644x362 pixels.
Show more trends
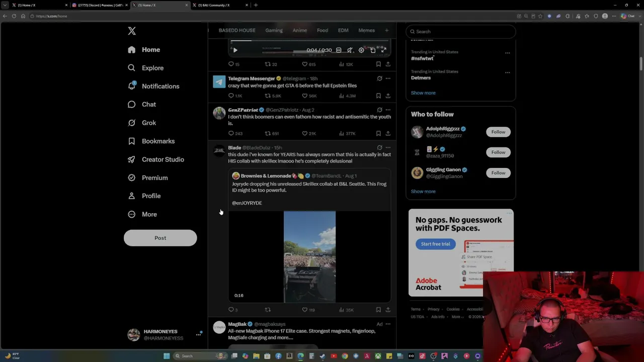tap(423, 93)
